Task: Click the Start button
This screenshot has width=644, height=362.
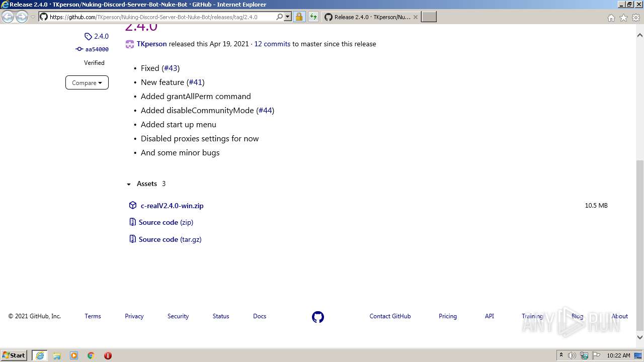Action: pyautogui.click(x=14, y=355)
